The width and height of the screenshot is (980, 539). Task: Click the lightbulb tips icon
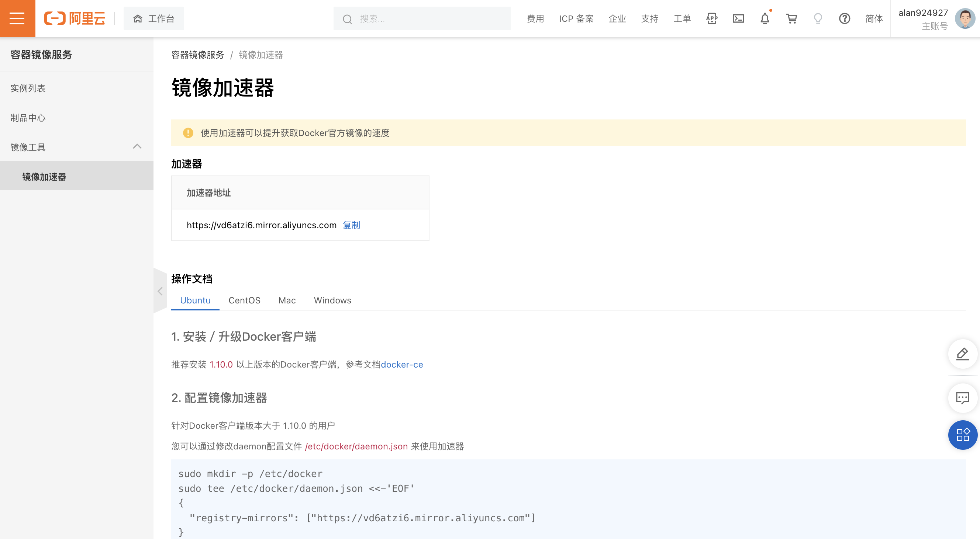(x=818, y=18)
